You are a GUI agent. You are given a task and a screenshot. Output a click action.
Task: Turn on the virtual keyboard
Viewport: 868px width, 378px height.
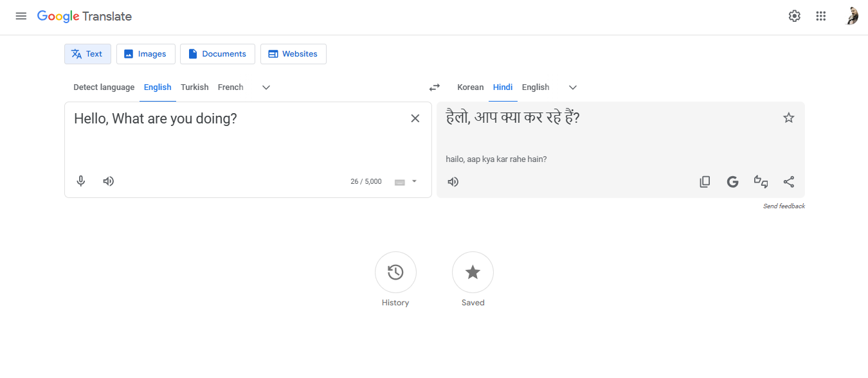(x=400, y=182)
